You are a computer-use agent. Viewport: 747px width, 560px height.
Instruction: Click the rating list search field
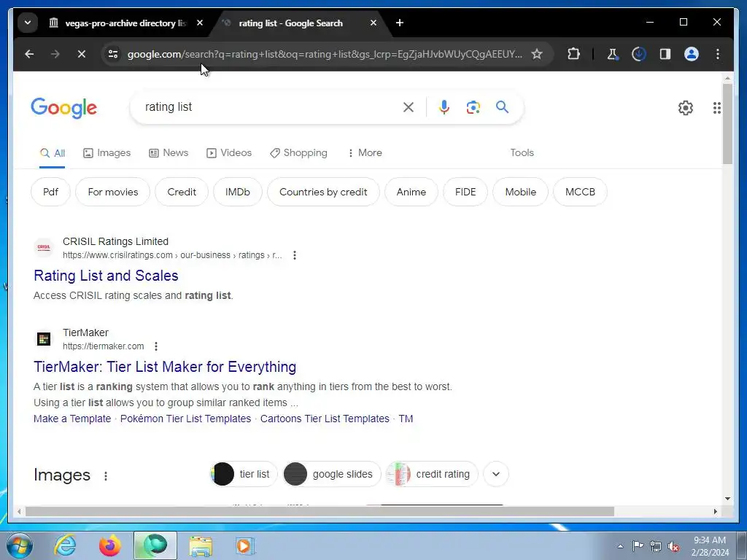(x=269, y=107)
